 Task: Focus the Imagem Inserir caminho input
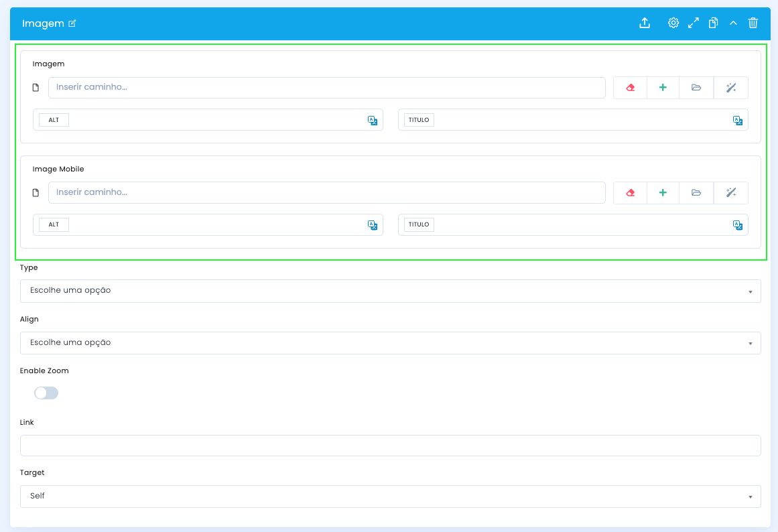[x=326, y=87]
